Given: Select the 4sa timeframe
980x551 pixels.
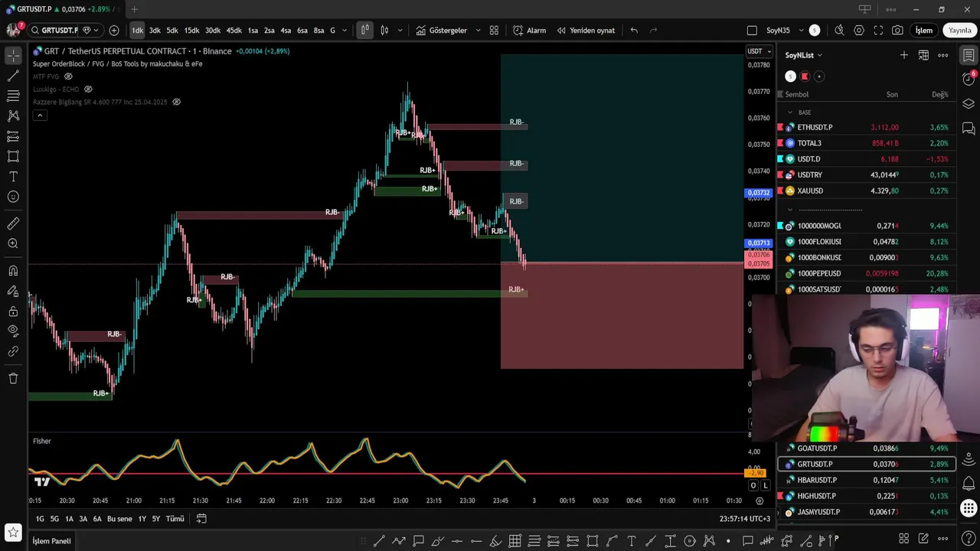Looking at the screenshot, I should [286, 31].
